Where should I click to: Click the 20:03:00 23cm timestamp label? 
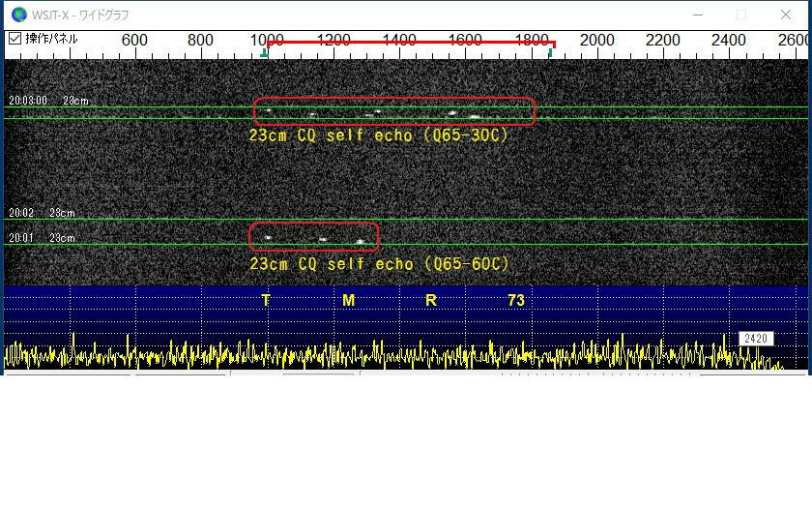47,101
